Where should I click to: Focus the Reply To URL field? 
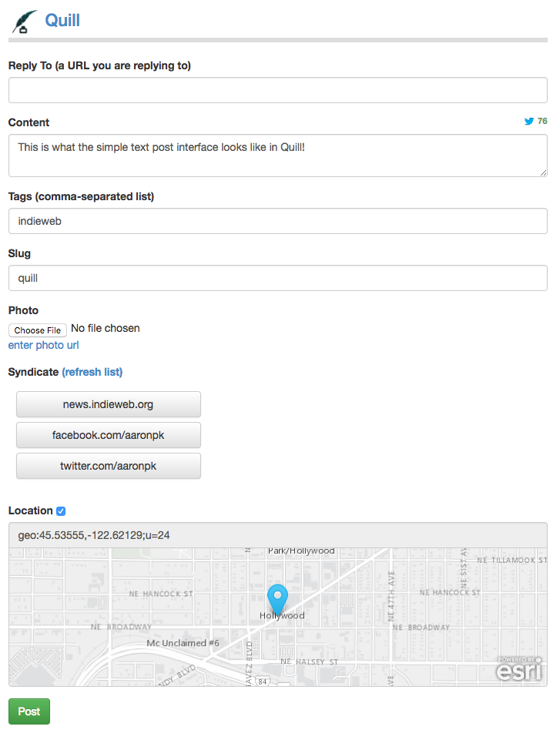pos(277,90)
